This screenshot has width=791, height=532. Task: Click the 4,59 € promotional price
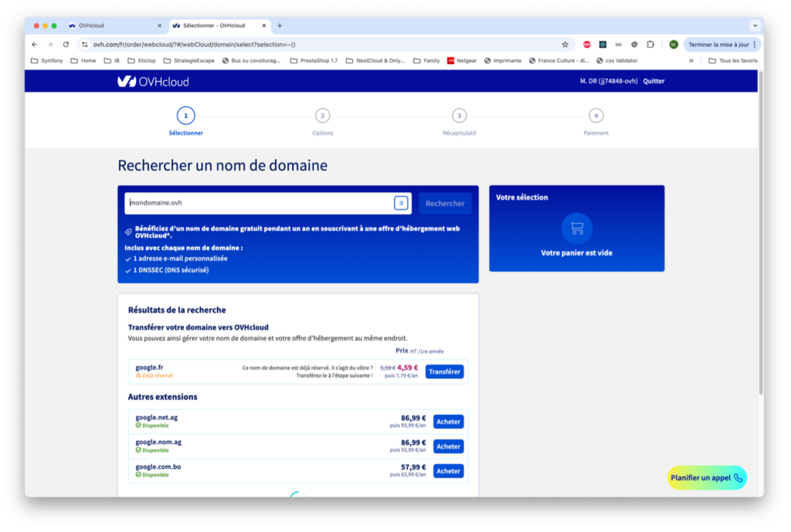(x=408, y=368)
